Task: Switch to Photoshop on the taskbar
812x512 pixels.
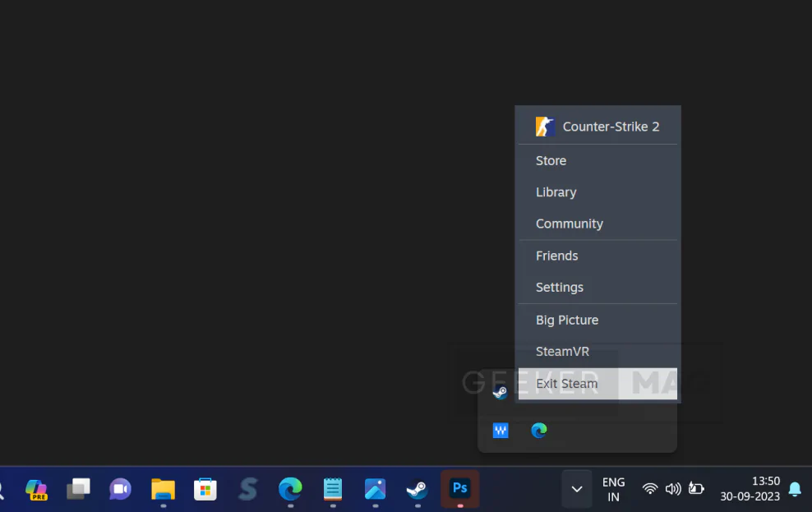Action: (460, 488)
